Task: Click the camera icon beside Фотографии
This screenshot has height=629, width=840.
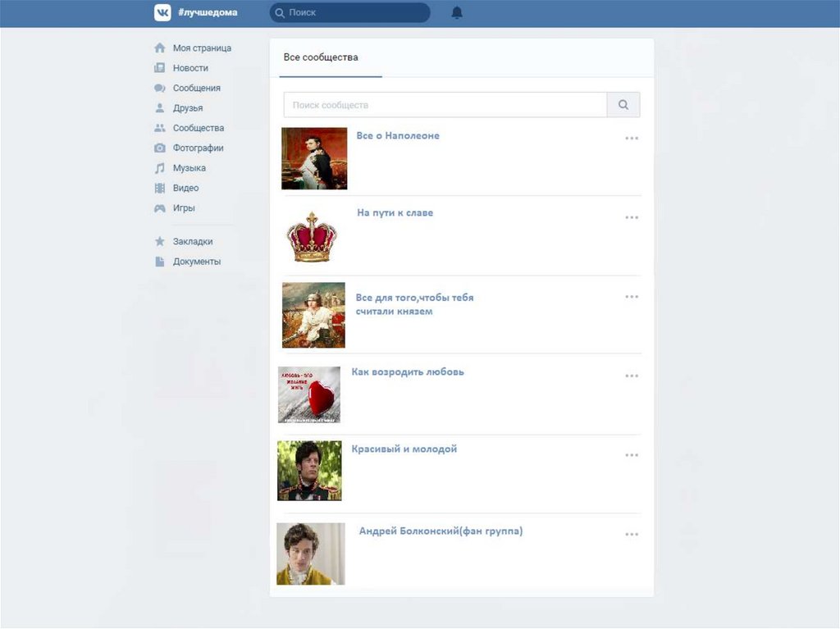Action: (160, 148)
